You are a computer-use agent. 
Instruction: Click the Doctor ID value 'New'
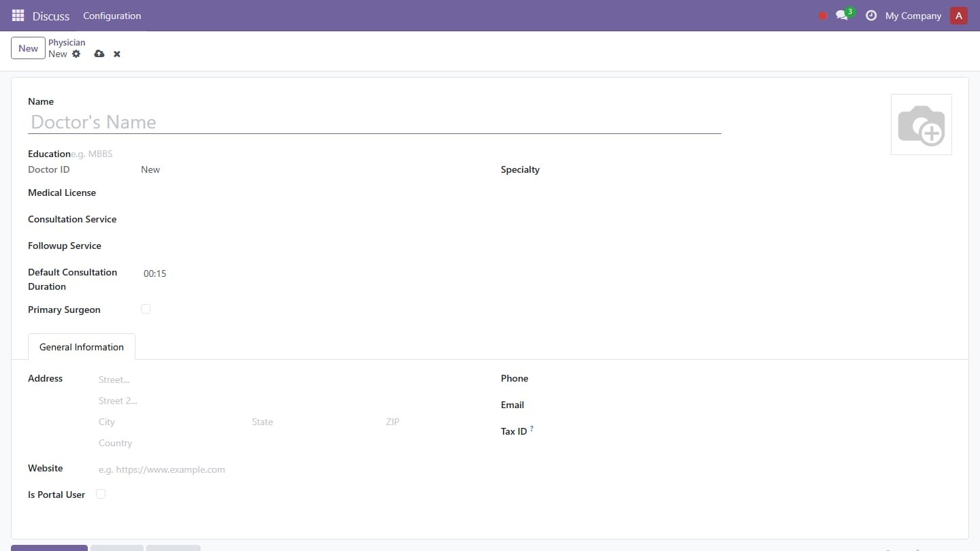150,169
